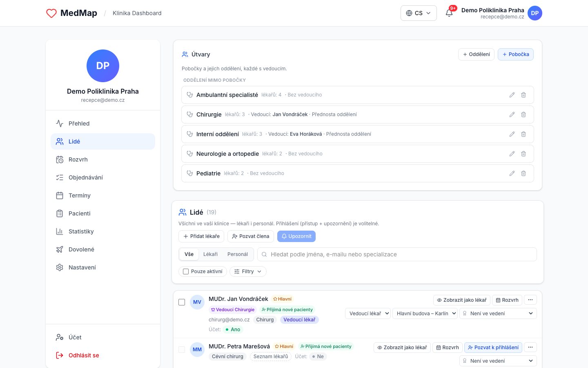Open more options for Petra Marešová
The height and width of the screenshot is (368, 588).
coord(530,347)
